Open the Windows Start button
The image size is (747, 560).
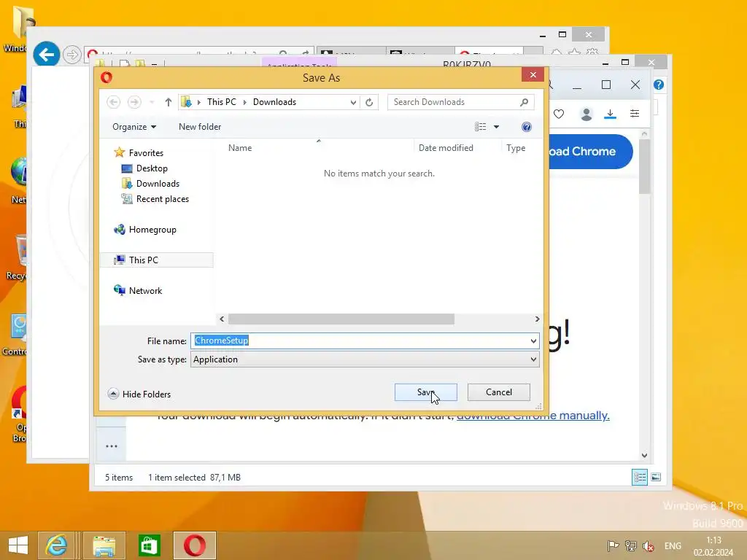(x=18, y=545)
